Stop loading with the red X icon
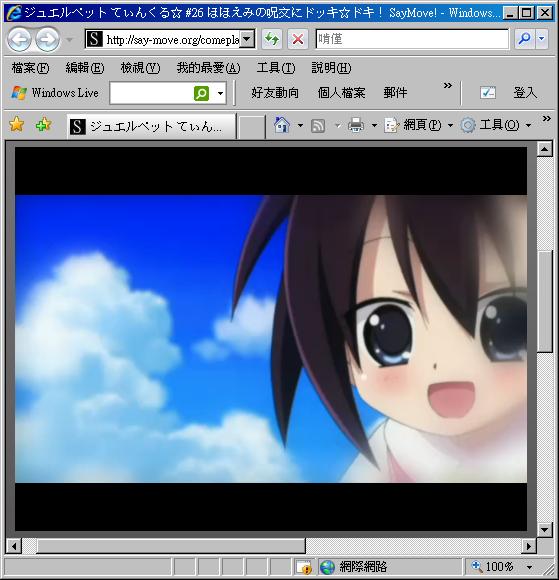The width and height of the screenshot is (559, 580). pos(298,39)
